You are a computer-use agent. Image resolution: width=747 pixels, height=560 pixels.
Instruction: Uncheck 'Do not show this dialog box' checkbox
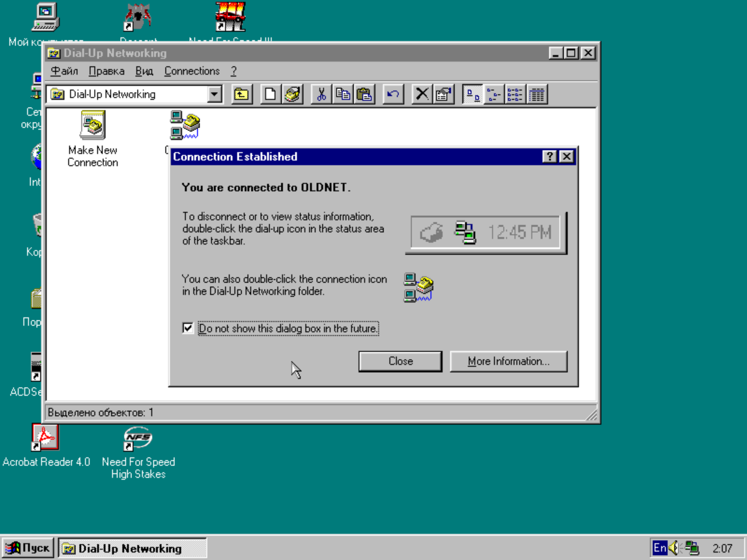click(x=188, y=328)
